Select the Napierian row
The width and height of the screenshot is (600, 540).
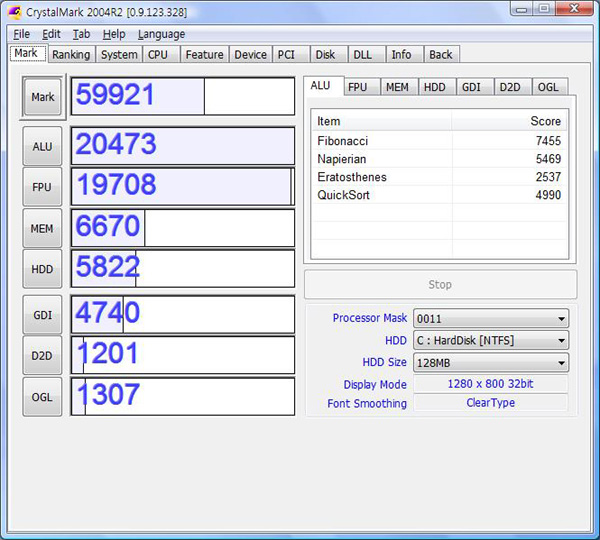(439, 159)
